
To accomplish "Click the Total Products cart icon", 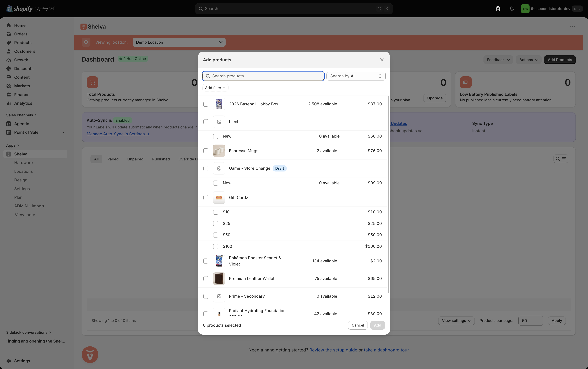I will point(92,82).
